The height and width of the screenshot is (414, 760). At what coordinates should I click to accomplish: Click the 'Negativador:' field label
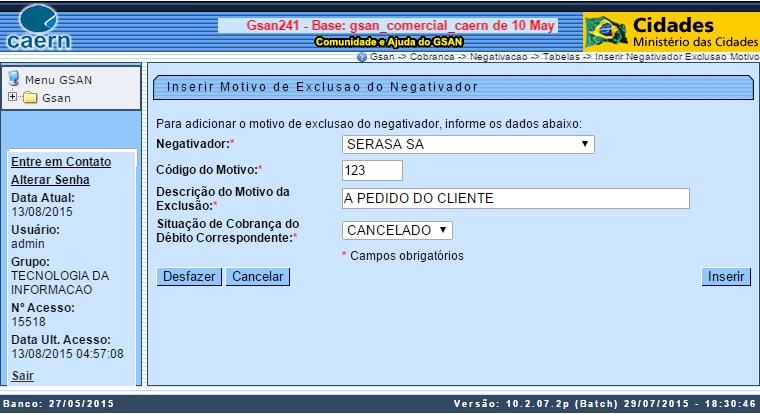pyautogui.click(x=195, y=144)
